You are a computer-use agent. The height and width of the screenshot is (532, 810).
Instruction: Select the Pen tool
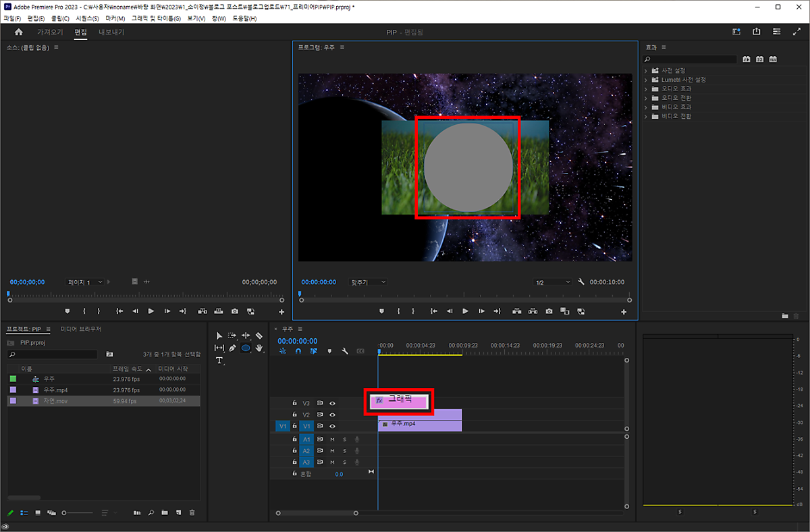pyautogui.click(x=232, y=348)
